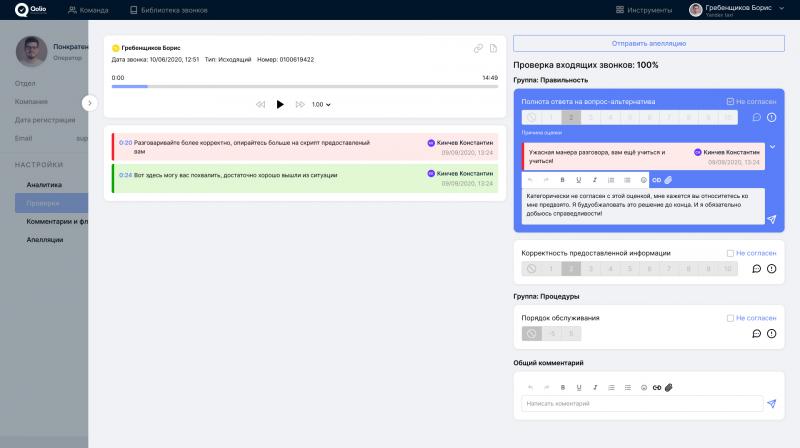Click rewind icon in audio player
The width and height of the screenshot is (800, 448).
(260, 104)
